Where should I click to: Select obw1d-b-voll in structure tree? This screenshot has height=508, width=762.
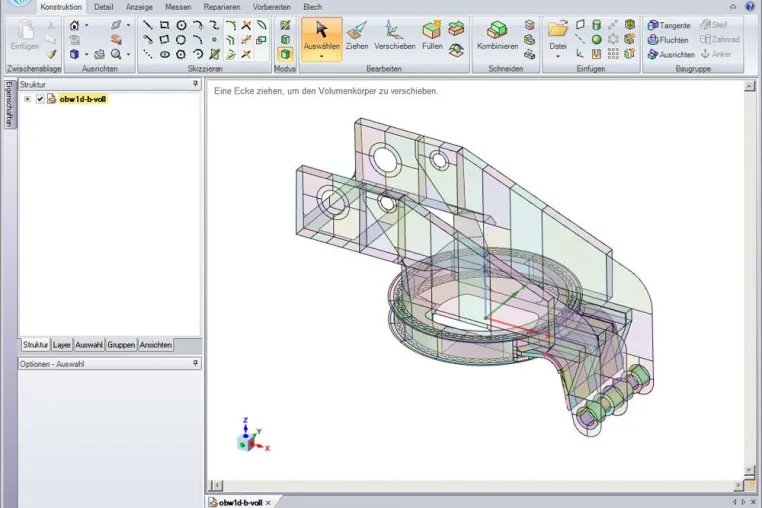click(x=82, y=99)
